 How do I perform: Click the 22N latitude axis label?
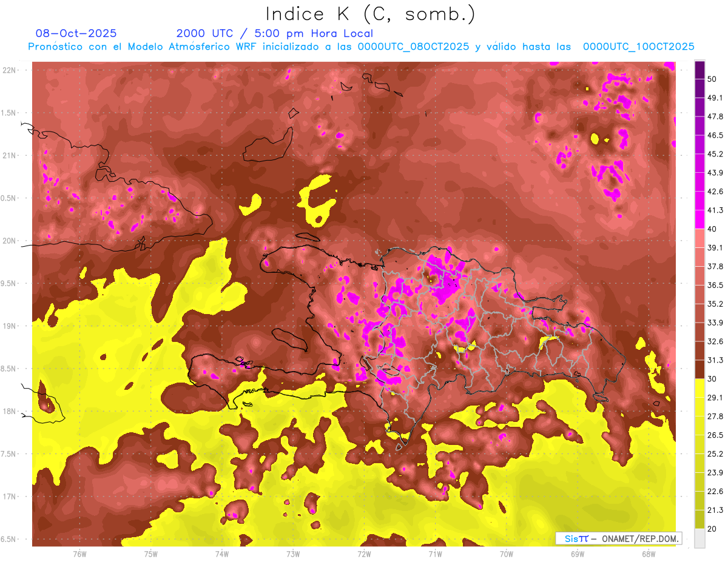pos(10,70)
